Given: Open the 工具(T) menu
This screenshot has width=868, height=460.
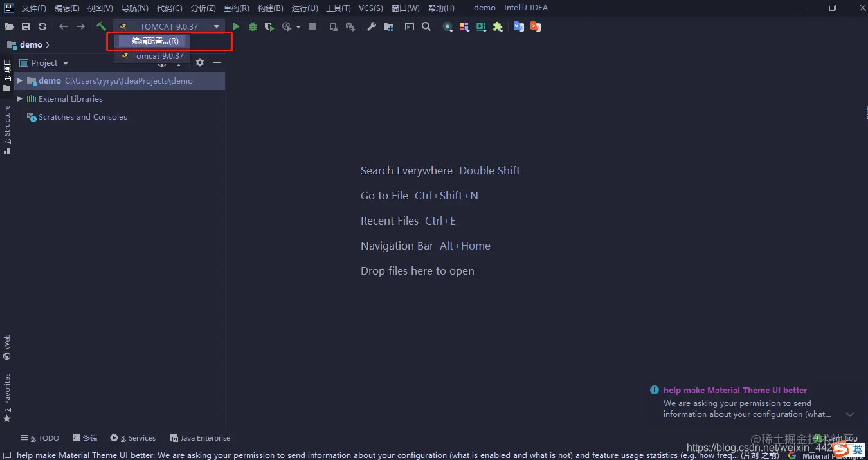Looking at the screenshot, I should click(338, 8).
